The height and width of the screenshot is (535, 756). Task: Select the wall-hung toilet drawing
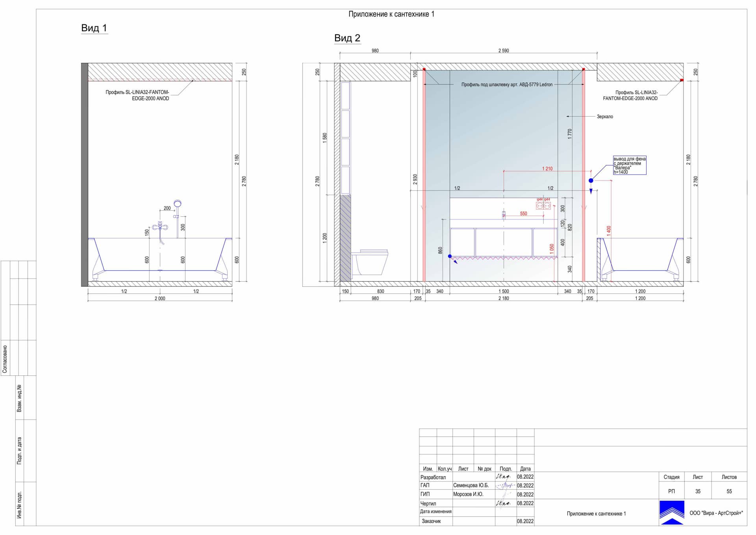(x=370, y=262)
